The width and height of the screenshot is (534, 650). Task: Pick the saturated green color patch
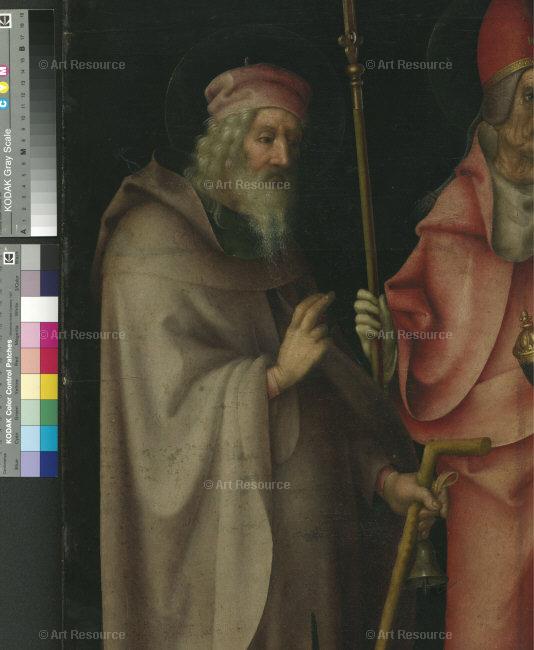click(49, 412)
